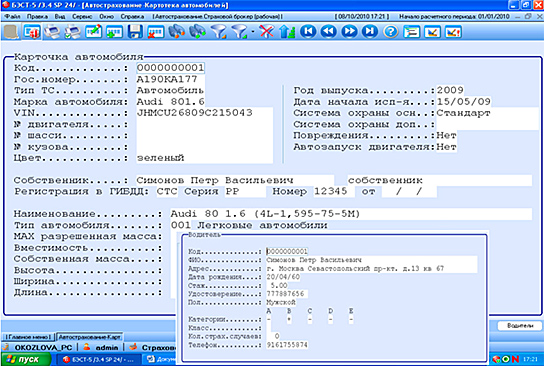Click the Повреждения field Нет

pyautogui.click(x=447, y=135)
